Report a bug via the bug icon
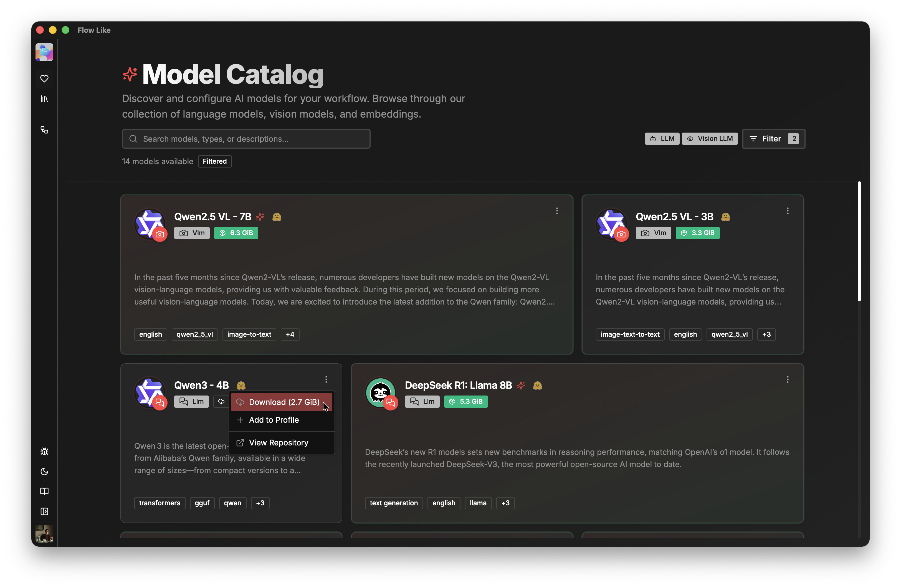 (44, 451)
